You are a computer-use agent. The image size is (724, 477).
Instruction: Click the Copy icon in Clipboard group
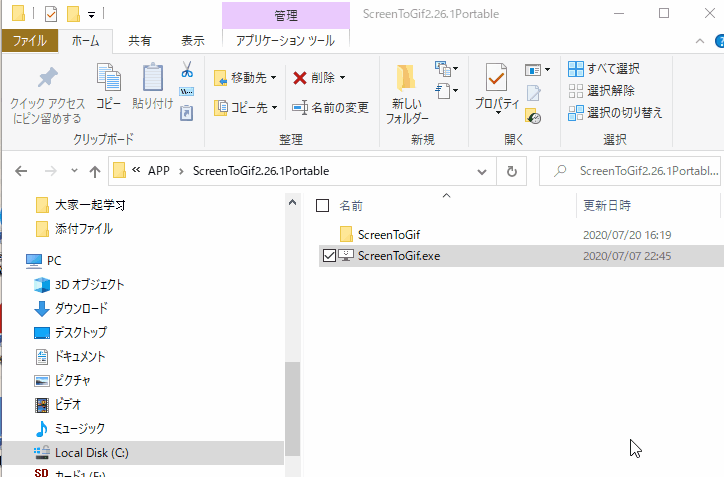(109, 77)
